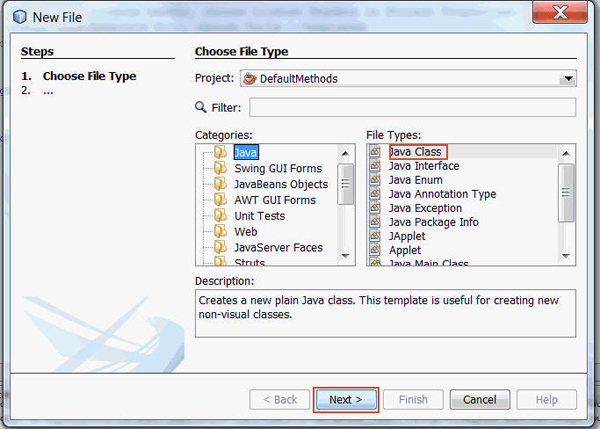Click the Java category folder icon
Screen dimensions: 600x429
220,152
